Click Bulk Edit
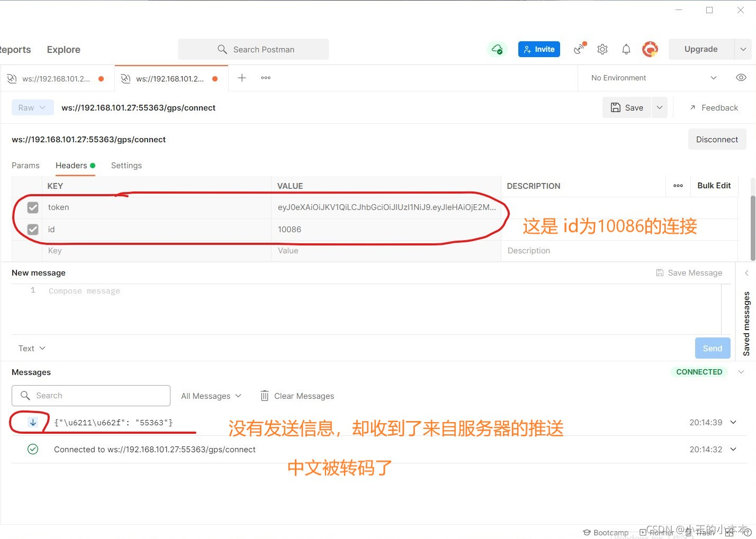 tap(714, 186)
